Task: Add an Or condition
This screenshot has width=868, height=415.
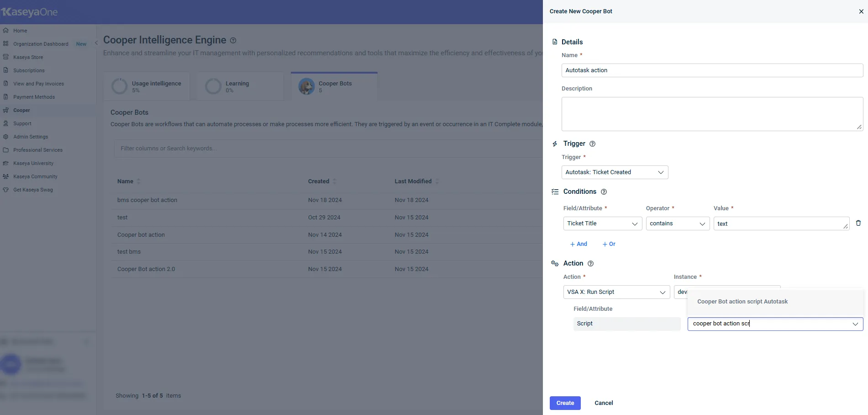Action: pyautogui.click(x=609, y=244)
